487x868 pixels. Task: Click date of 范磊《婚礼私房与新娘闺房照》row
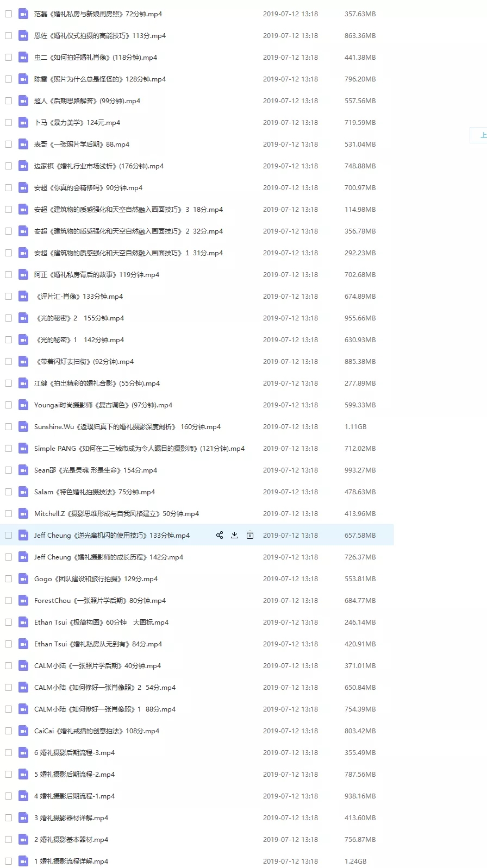(290, 14)
